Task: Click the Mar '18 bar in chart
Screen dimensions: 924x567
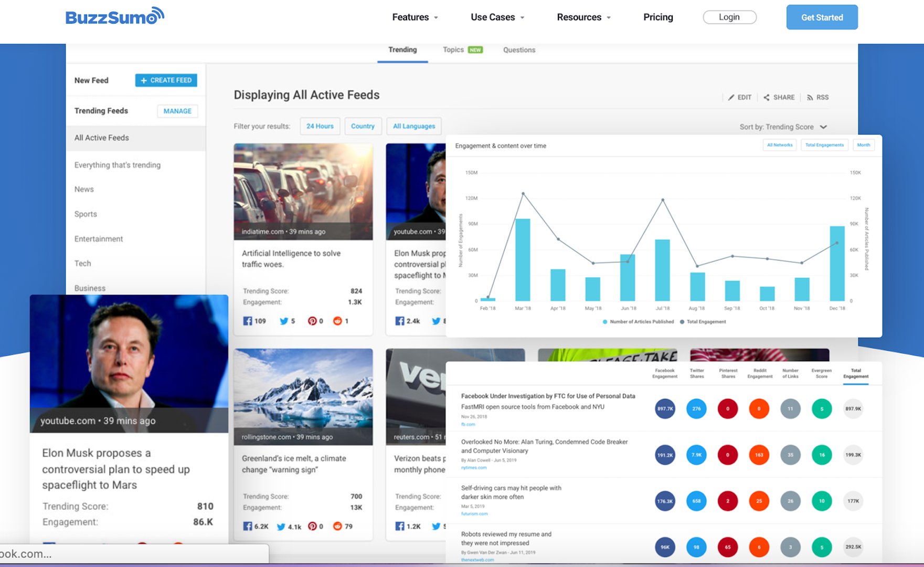Action: click(523, 260)
